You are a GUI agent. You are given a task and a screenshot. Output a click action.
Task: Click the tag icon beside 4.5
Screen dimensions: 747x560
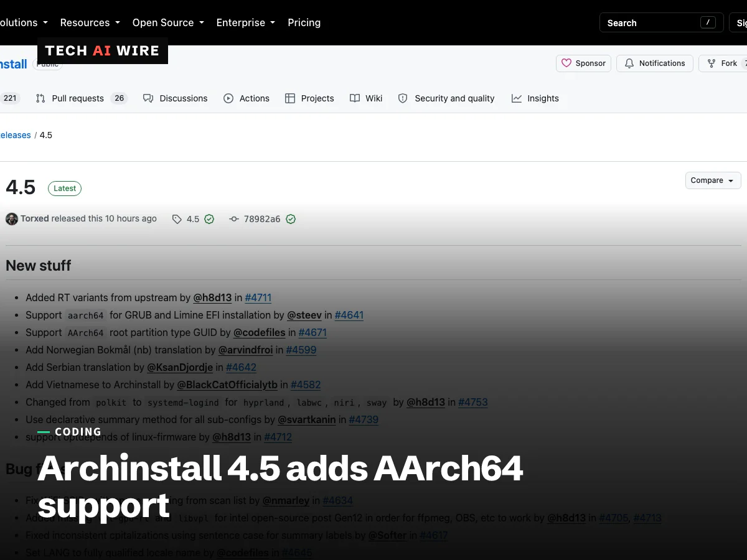click(x=177, y=219)
